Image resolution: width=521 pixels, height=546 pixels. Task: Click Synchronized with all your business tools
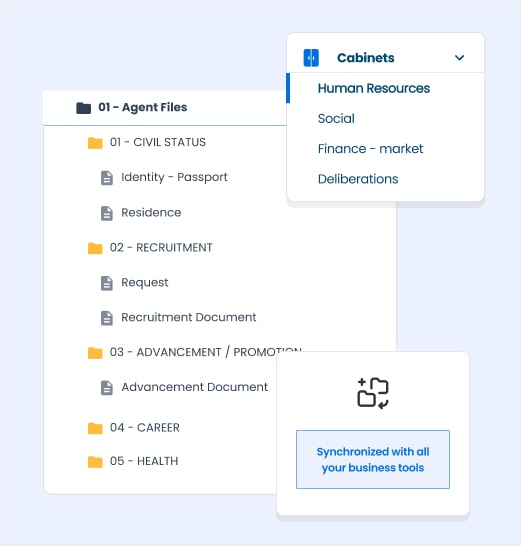click(373, 460)
